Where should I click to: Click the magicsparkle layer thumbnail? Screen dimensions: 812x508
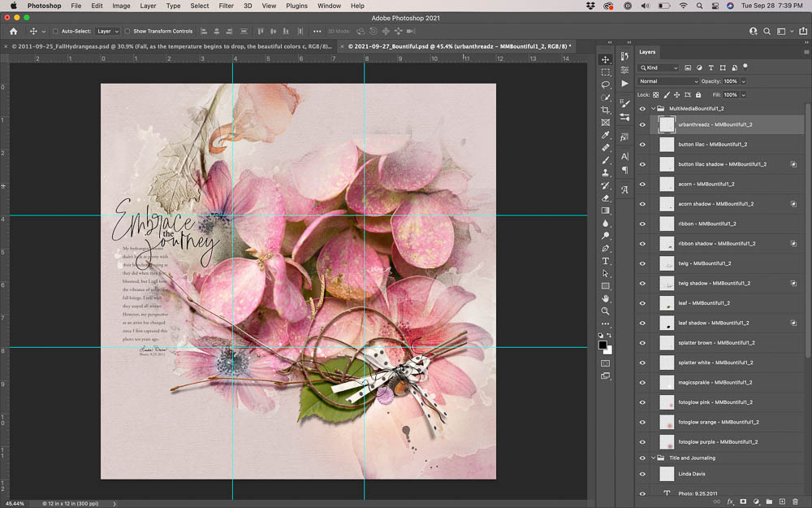click(667, 383)
